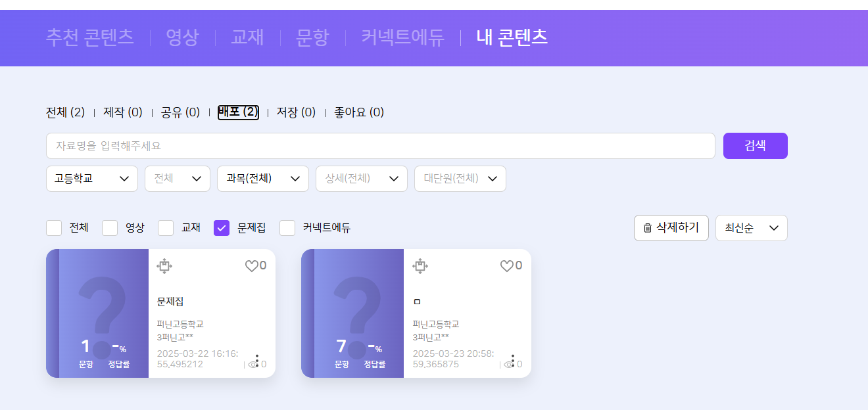
Task: Open the 최신순 sort order dropdown
Action: click(x=751, y=228)
